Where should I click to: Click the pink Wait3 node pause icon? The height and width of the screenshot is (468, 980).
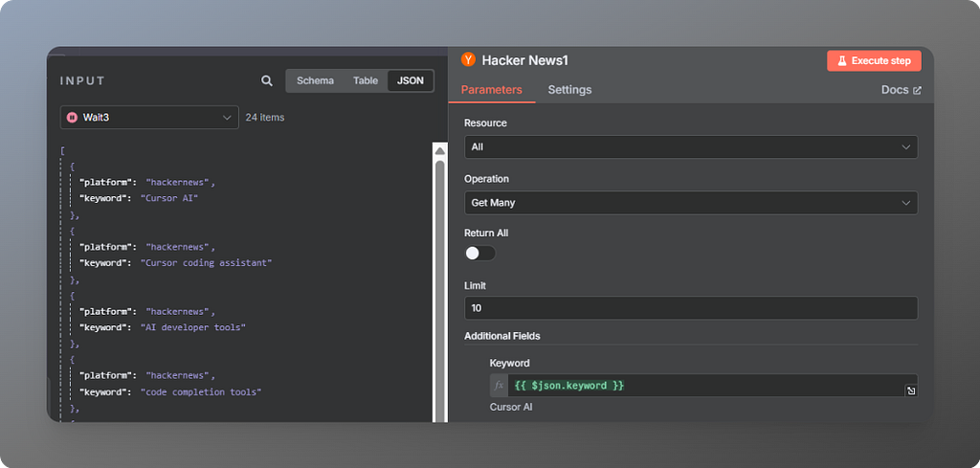click(x=72, y=117)
